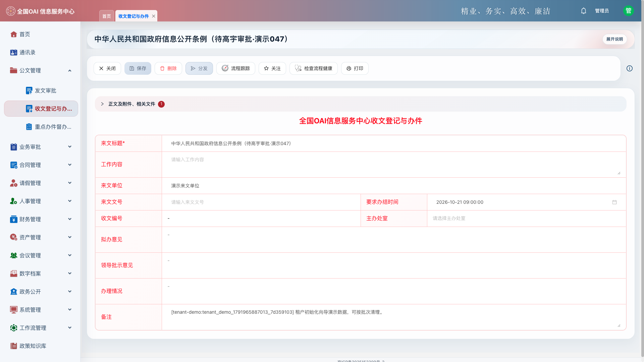Click the 要求办结时间 date field
The image size is (644, 362).
[x=526, y=202]
